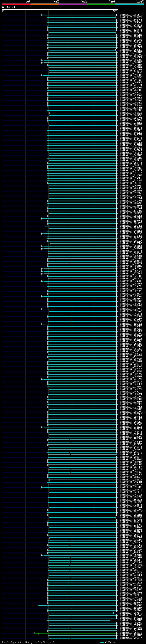
Task: Select hit label UniRef100_O76274
Action: (x=131, y=251)
